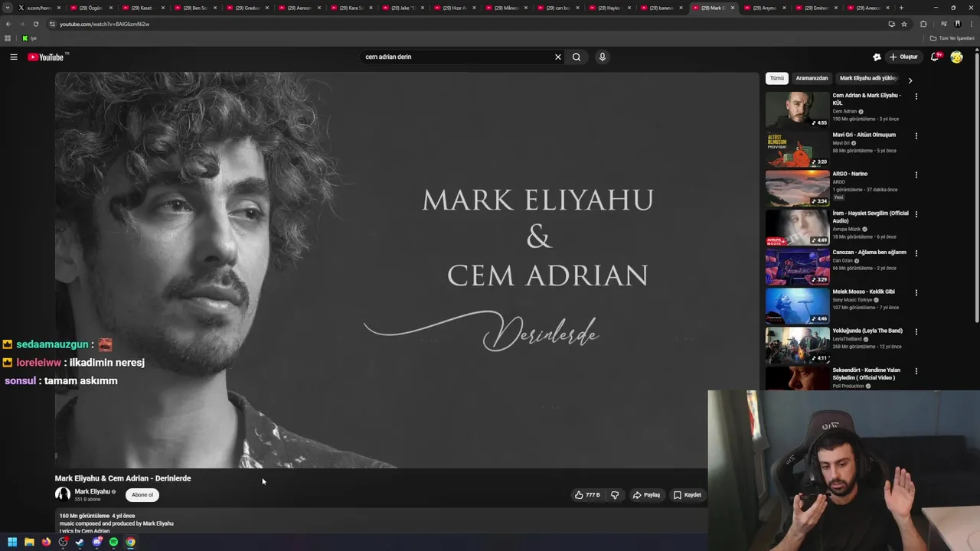This screenshot has width=980, height=551.
Task: Clear the search box with the X icon
Action: [x=558, y=57]
